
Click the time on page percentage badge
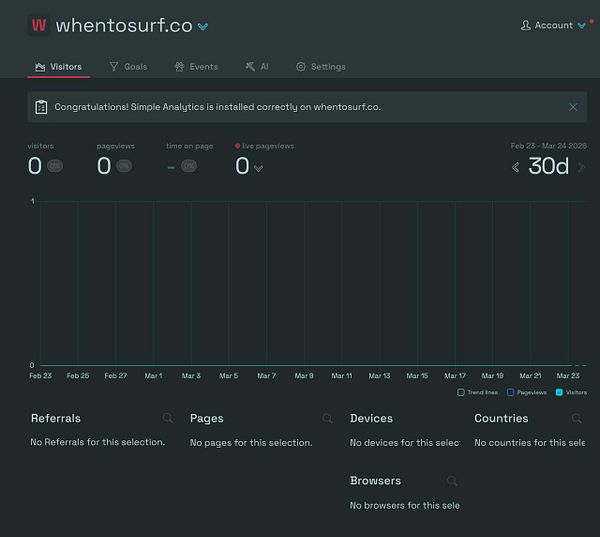pos(189,166)
